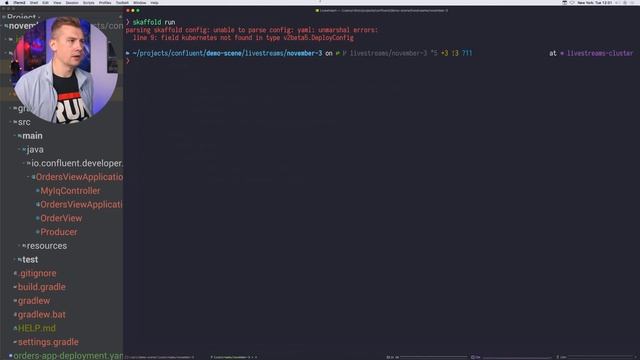Screen dimensions: 640x360
Task: Select MyIqController class in tree
Action: pyautogui.click(x=70, y=191)
